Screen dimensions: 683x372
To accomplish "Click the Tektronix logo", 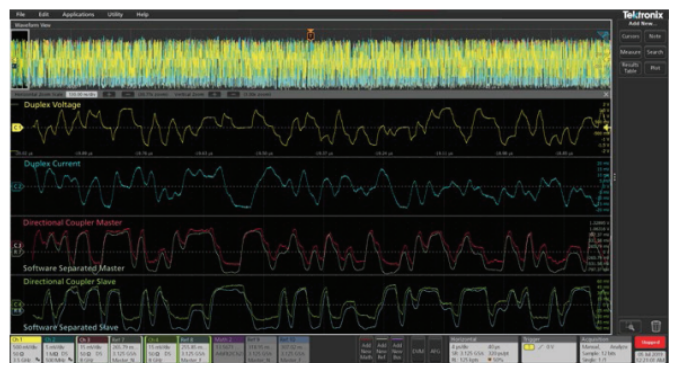I will pyautogui.click(x=642, y=15).
